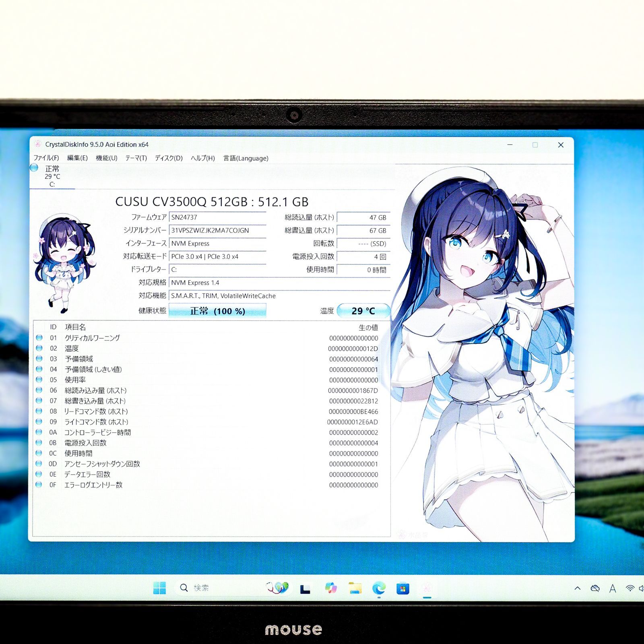Click the status icon beside 使用率

[x=39, y=379]
